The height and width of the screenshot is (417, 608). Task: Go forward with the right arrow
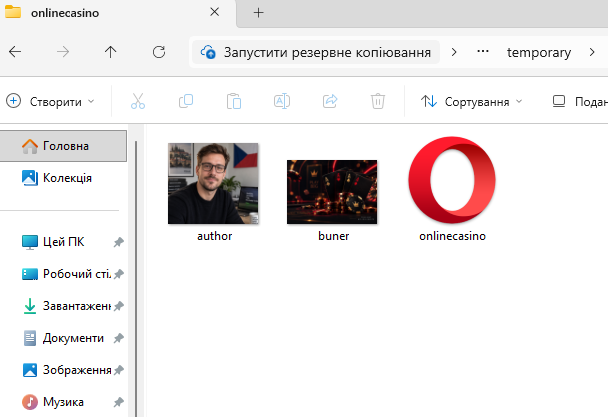point(63,52)
